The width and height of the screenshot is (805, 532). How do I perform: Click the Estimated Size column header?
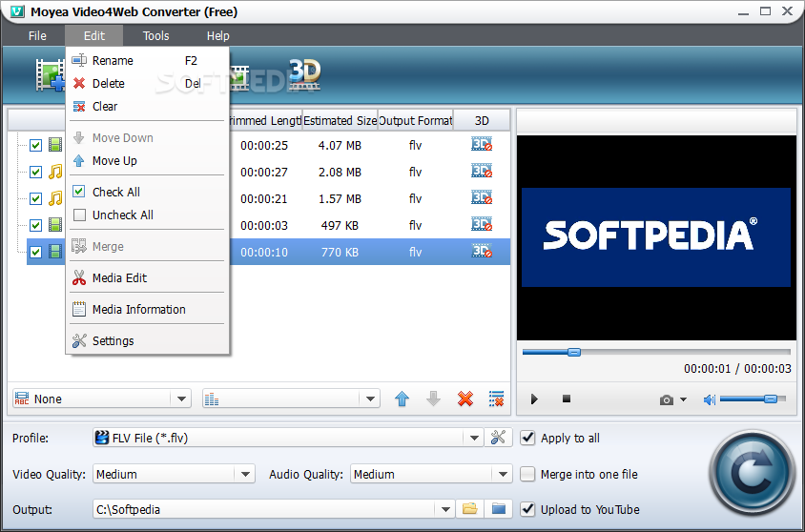click(x=340, y=120)
